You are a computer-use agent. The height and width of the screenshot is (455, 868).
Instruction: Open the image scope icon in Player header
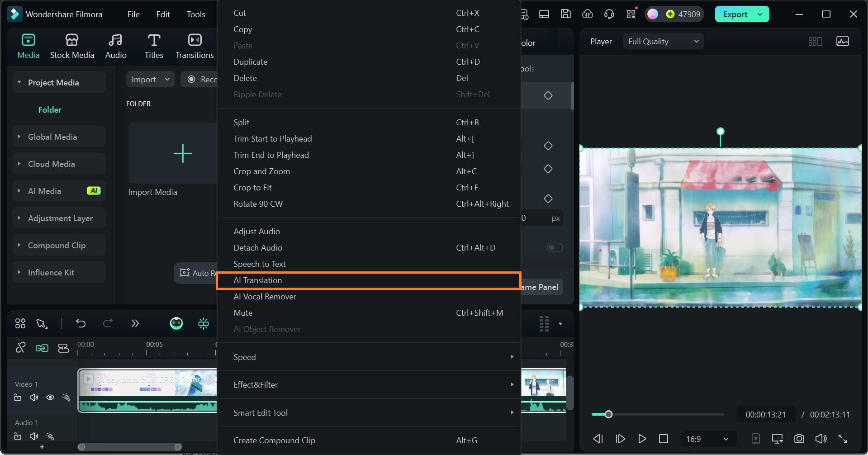click(843, 42)
